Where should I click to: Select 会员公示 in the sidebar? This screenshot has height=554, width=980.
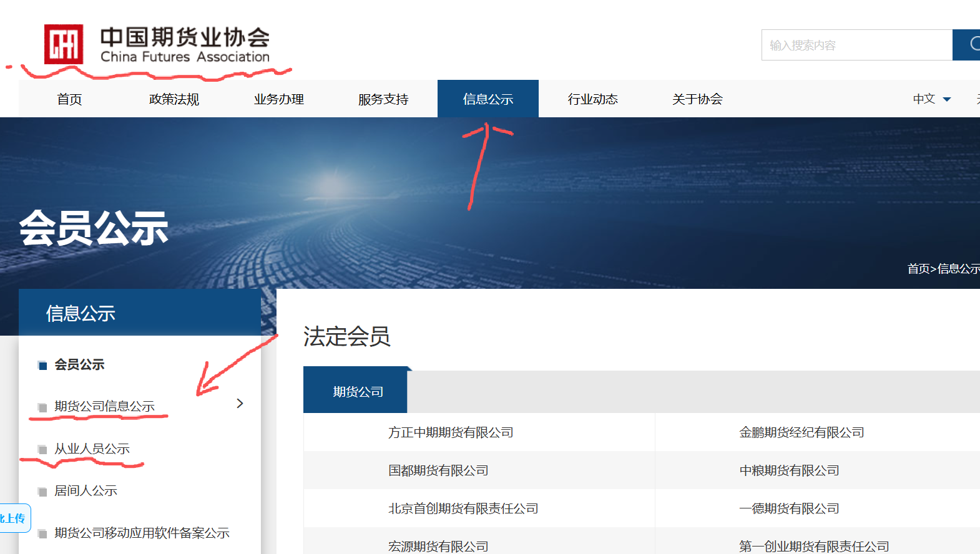tap(79, 364)
